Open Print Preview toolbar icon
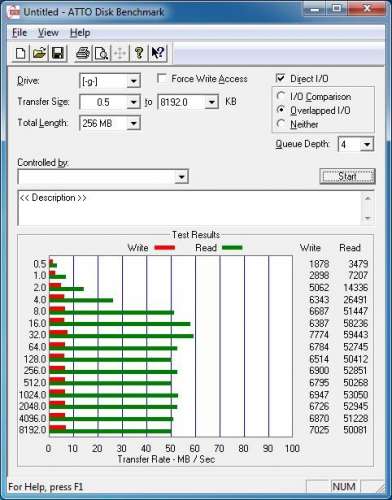The height and width of the screenshot is (500, 392). (101, 53)
